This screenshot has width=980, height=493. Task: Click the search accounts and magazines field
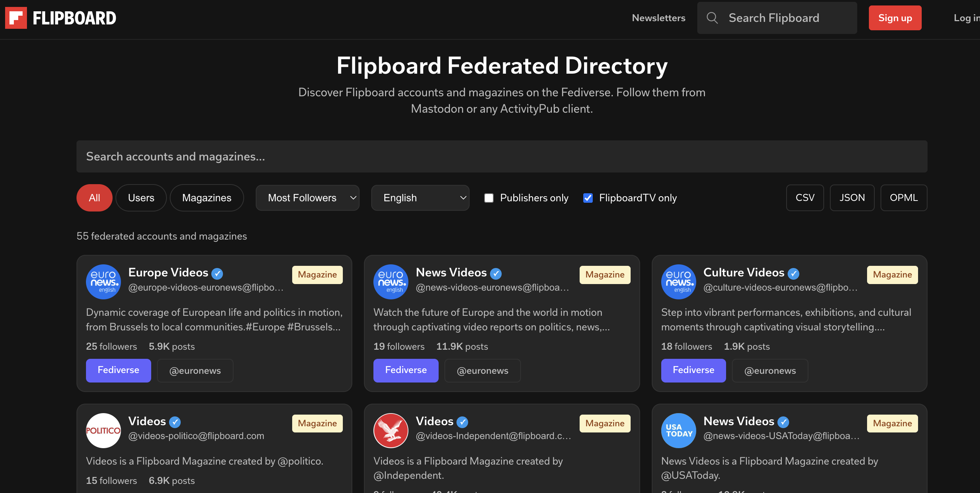pyautogui.click(x=501, y=156)
